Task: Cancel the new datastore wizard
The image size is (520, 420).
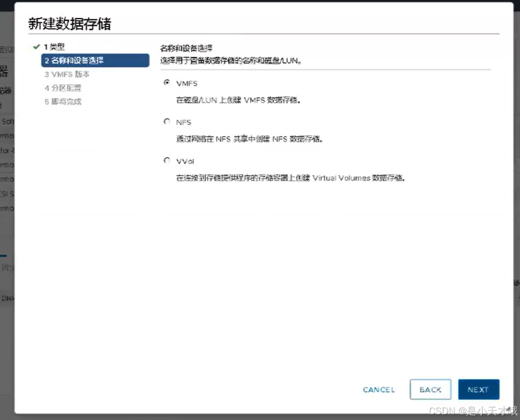Action: [x=379, y=389]
